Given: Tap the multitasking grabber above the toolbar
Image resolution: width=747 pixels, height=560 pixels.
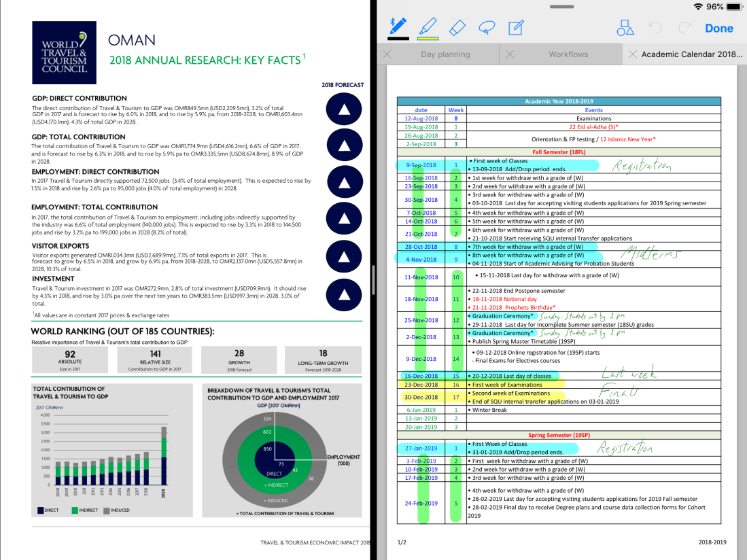Looking at the screenshot, I should coord(560,6).
